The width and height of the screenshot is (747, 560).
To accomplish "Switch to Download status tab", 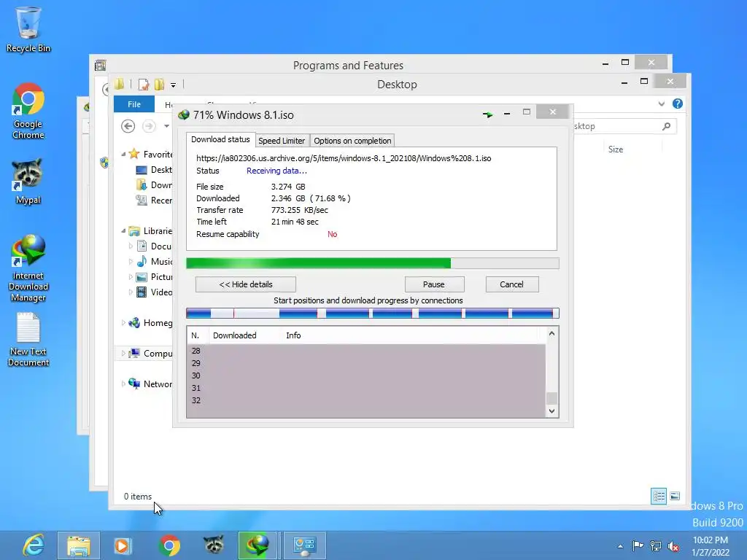I will (x=220, y=139).
